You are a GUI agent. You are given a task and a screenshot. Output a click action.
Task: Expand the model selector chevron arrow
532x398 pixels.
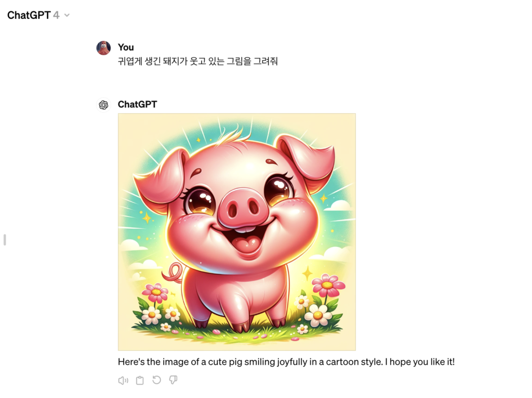[x=67, y=15]
